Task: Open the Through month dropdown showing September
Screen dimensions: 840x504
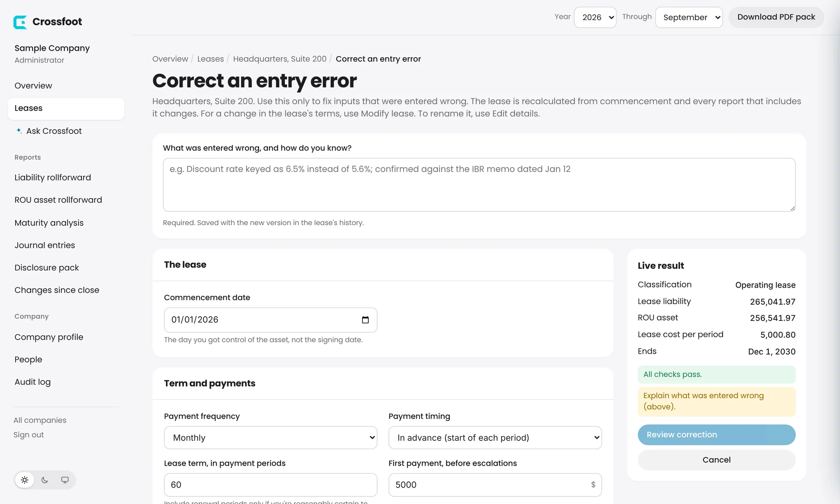Action: tap(689, 17)
